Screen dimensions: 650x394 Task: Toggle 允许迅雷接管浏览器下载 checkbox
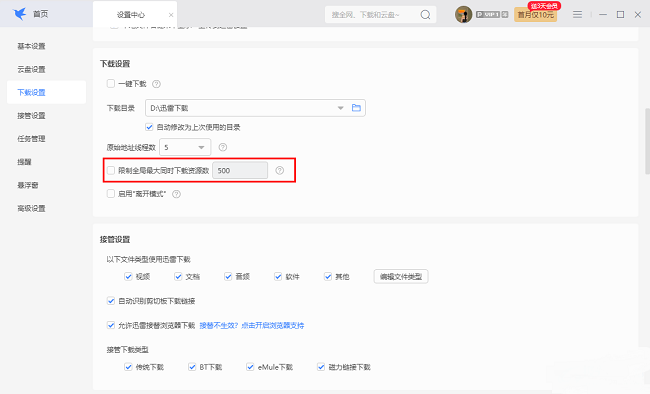pyautogui.click(x=111, y=325)
